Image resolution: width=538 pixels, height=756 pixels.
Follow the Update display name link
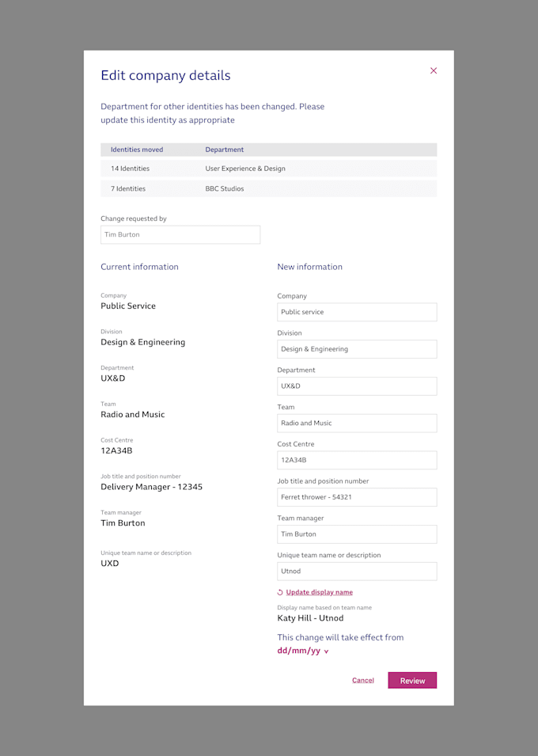[319, 592]
